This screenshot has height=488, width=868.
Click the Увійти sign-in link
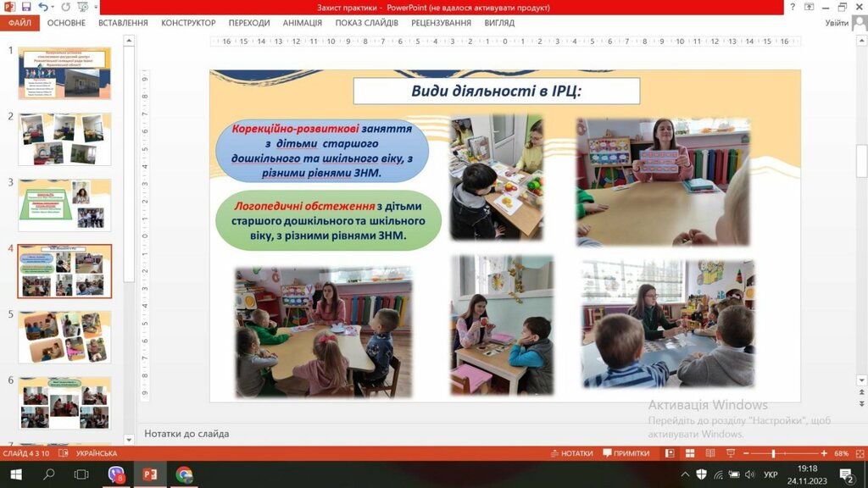(x=836, y=23)
